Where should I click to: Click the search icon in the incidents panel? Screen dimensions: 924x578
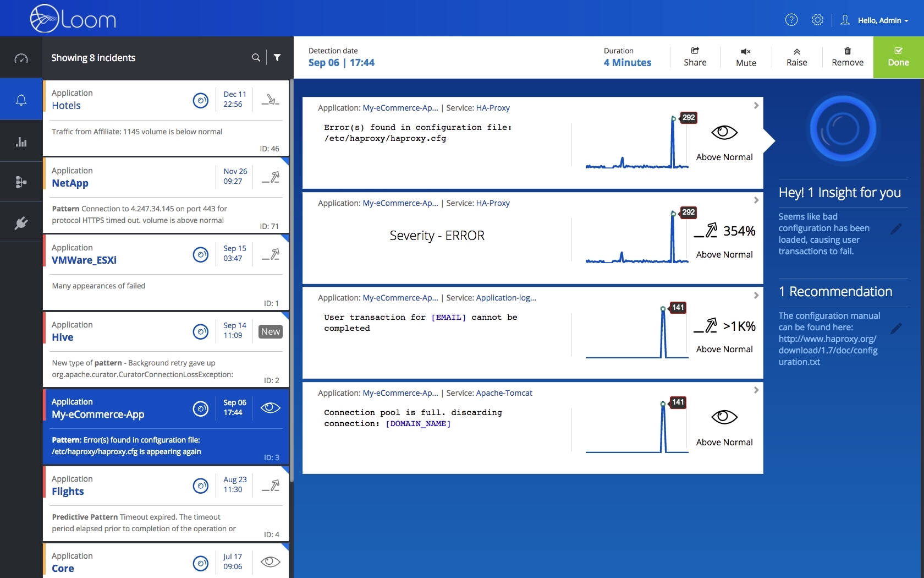[x=255, y=57]
